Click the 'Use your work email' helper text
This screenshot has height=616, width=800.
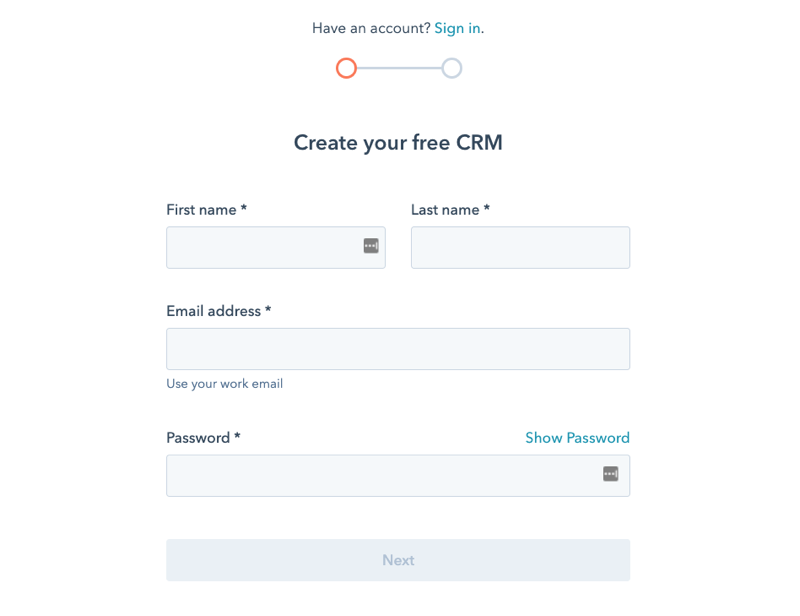tap(224, 383)
